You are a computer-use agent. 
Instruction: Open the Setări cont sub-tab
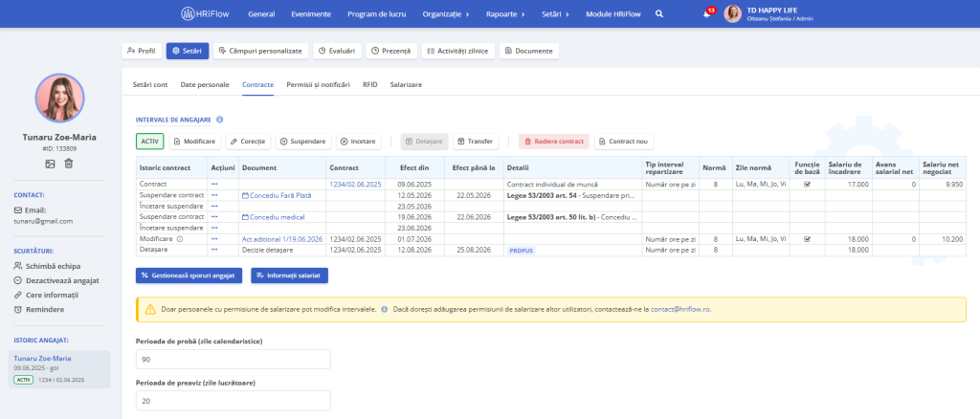[x=150, y=84]
